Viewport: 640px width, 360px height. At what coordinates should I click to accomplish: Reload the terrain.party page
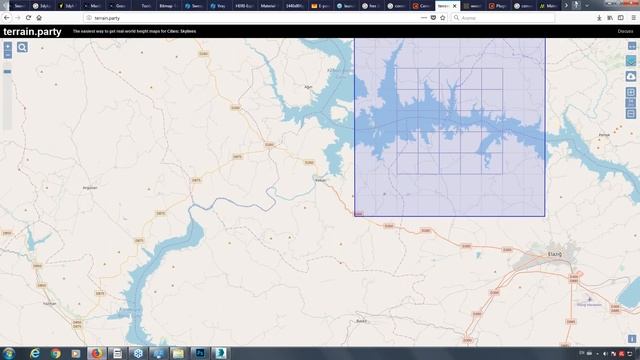coord(28,18)
